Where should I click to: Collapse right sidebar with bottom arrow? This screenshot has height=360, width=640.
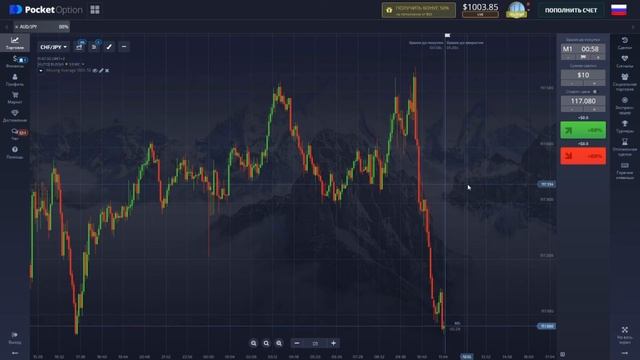coord(624,353)
